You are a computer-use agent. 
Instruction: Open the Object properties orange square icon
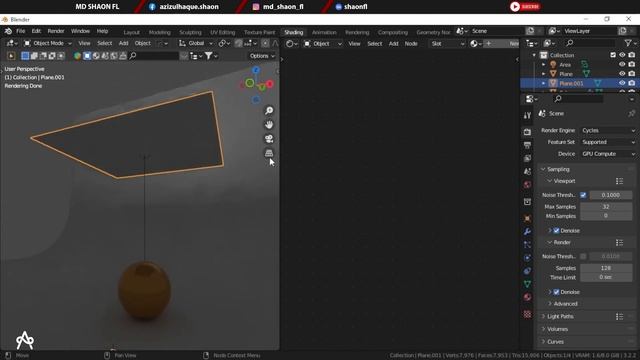(x=527, y=218)
